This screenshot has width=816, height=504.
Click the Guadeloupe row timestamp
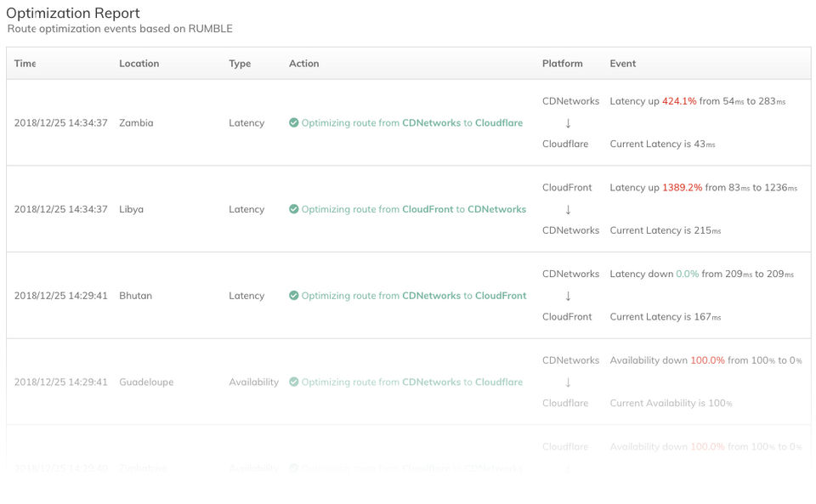click(x=61, y=382)
